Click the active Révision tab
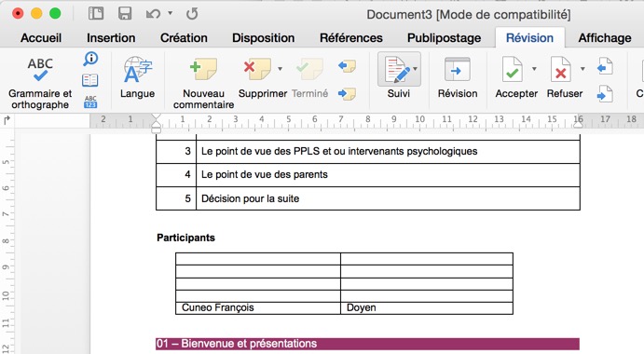 coord(529,38)
